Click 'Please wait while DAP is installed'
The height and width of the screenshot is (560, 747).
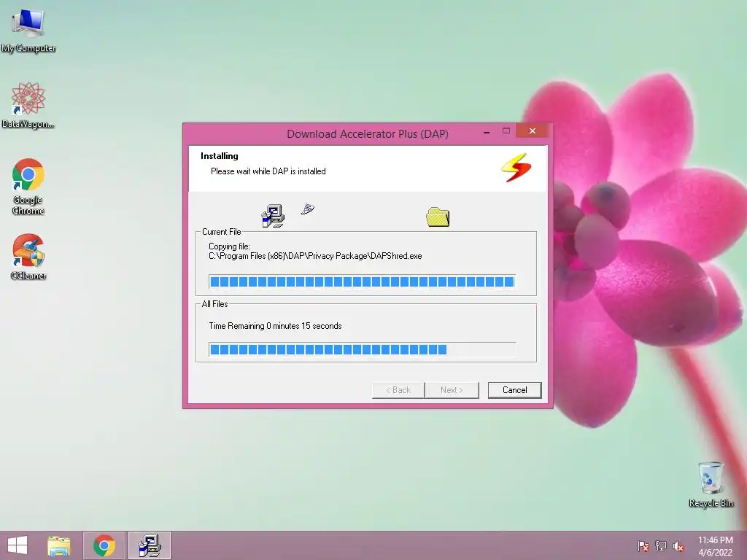coord(268,171)
